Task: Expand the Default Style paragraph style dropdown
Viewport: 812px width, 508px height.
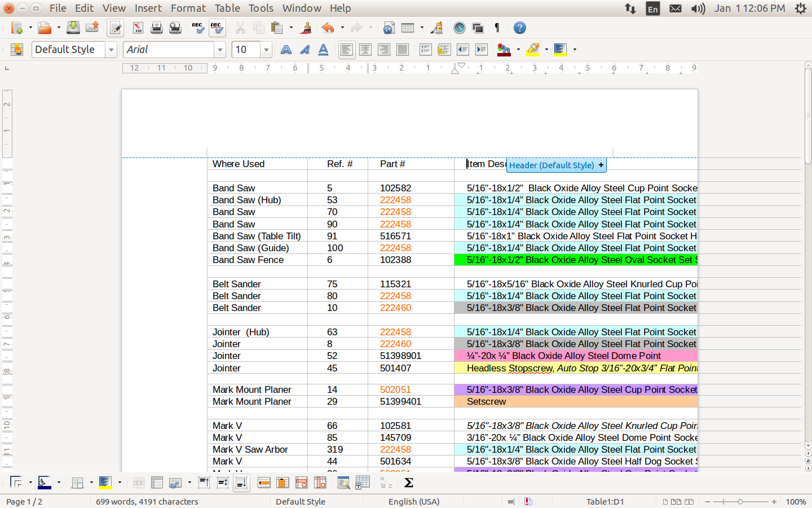Action: (111, 50)
